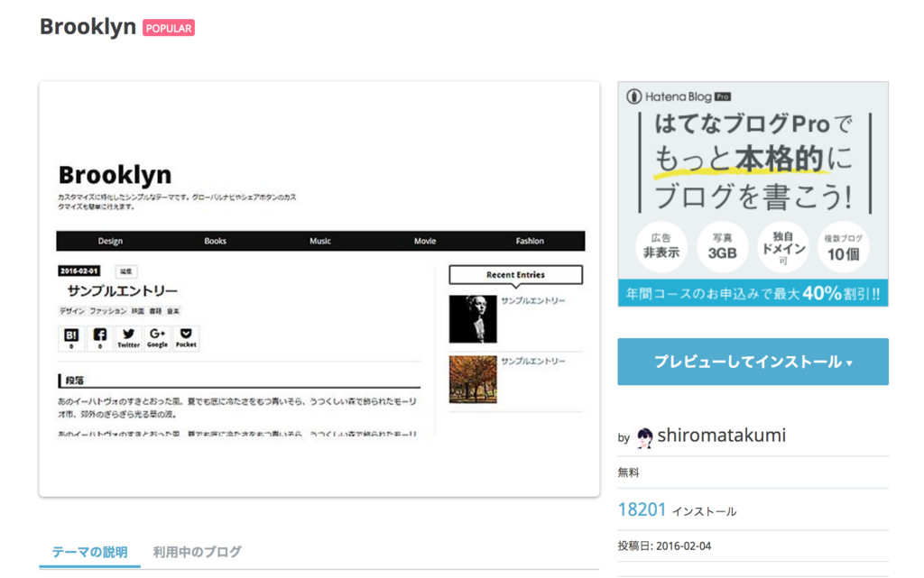Click the 広告非表示 feature badge
This screenshot has height=578, width=924.
click(662, 246)
